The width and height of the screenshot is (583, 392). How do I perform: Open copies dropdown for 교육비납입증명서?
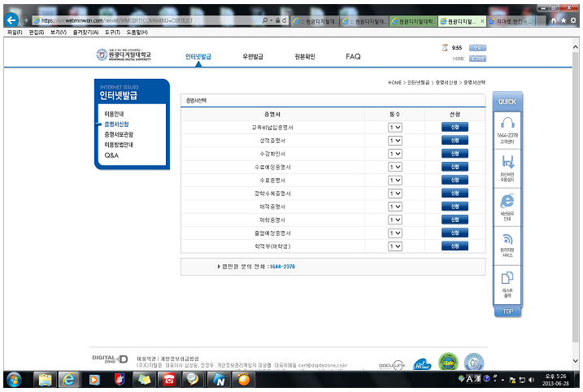(395, 128)
